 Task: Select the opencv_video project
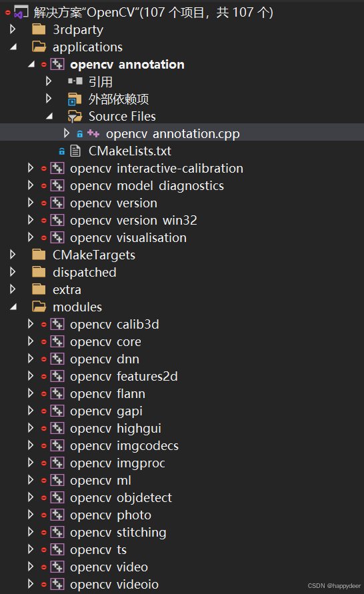tap(109, 567)
